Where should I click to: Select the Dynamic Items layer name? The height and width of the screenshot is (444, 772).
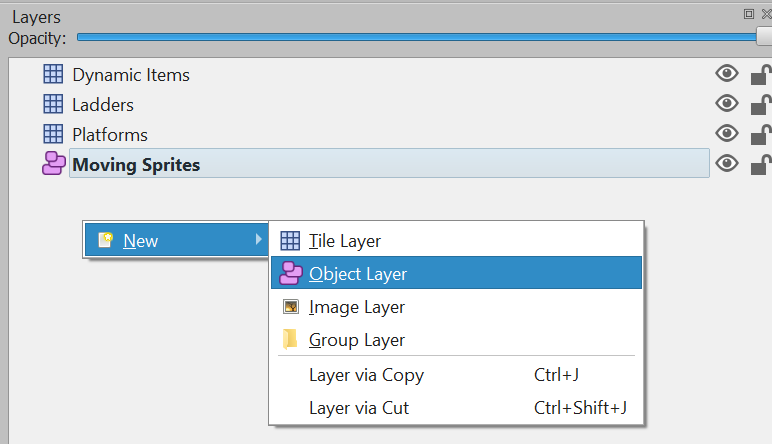(131, 75)
